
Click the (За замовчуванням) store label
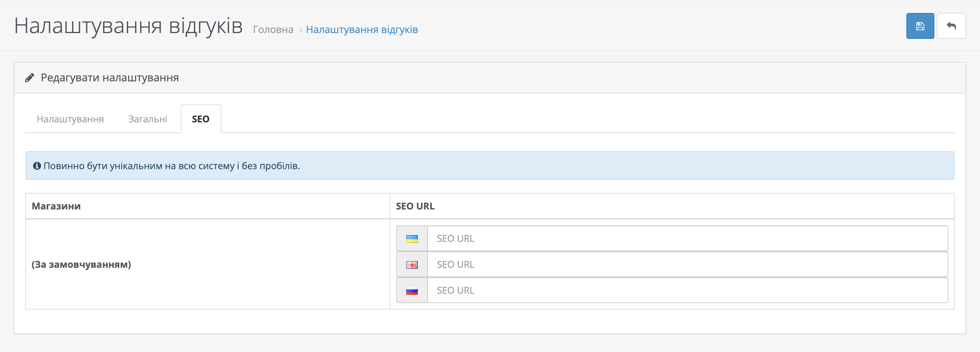tap(82, 265)
